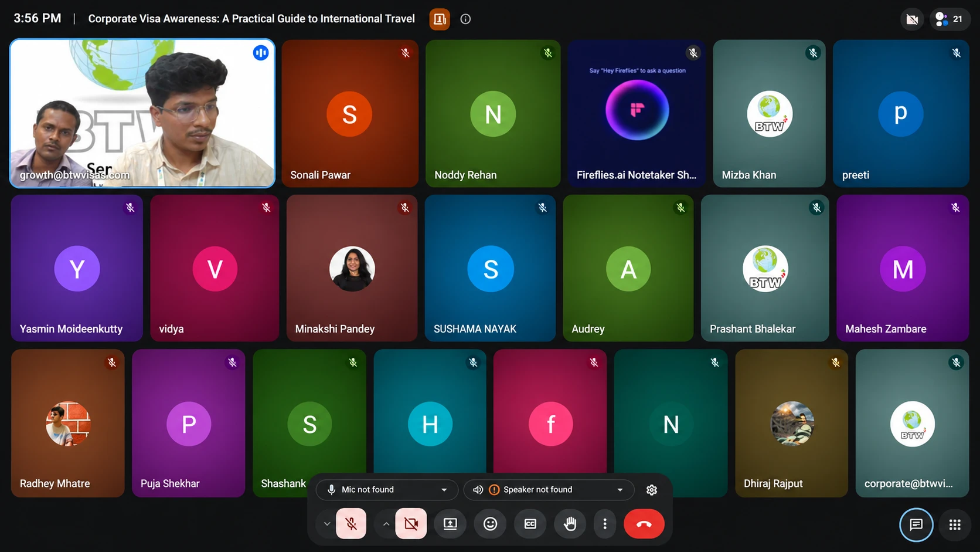Click the meeting title Corporate Visa Awareness
Screen dimensions: 980x552
coord(251,19)
